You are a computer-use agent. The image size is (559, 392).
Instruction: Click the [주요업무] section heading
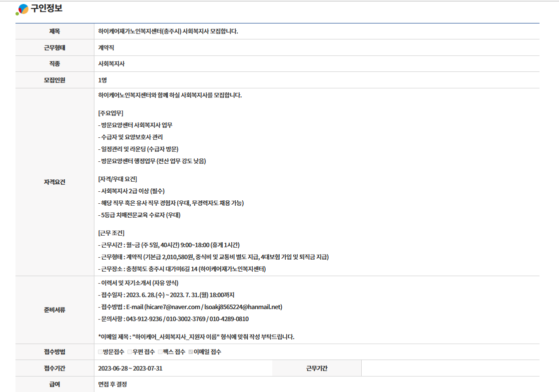click(x=111, y=113)
